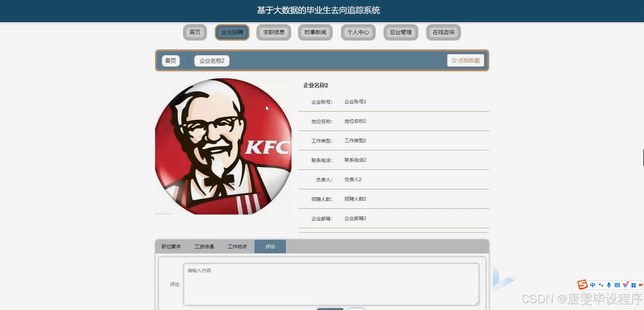644x310 pixels.
Task: Click the 招聘人数: label
Action: coord(322,199)
